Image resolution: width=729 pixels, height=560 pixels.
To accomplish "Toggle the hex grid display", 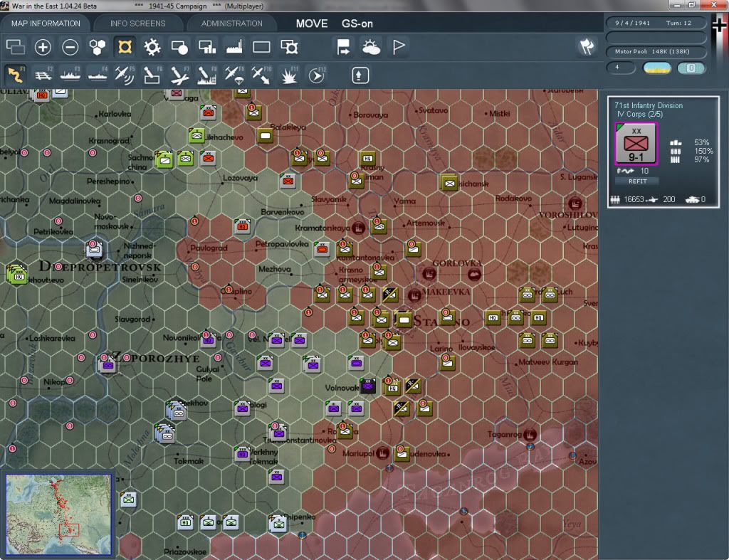I will (97, 46).
